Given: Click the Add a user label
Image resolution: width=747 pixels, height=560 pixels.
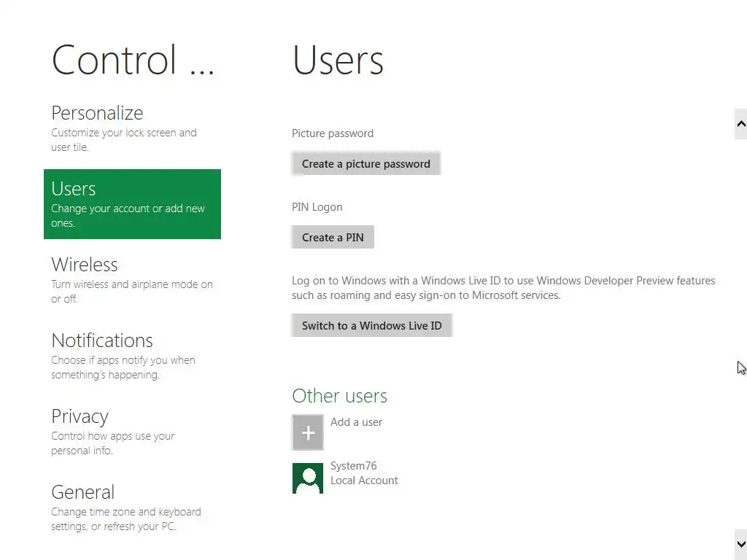Looking at the screenshot, I should pos(356,422).
